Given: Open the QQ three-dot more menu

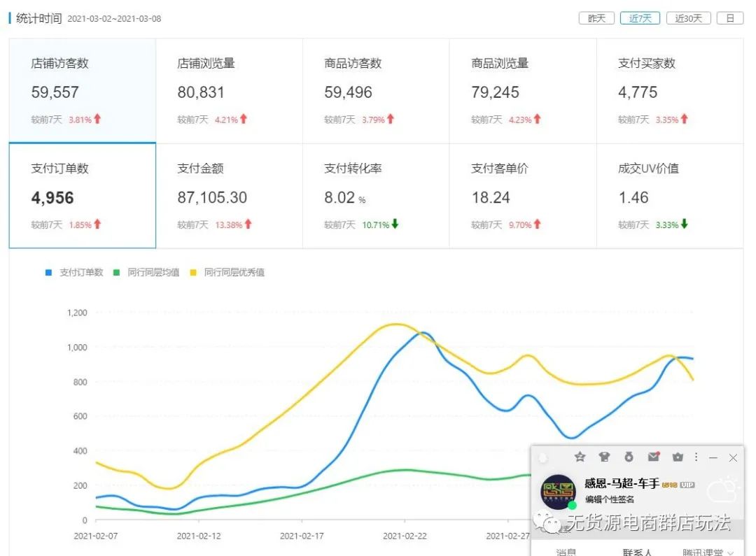Looking at the screenshot, I should (696, 457).
